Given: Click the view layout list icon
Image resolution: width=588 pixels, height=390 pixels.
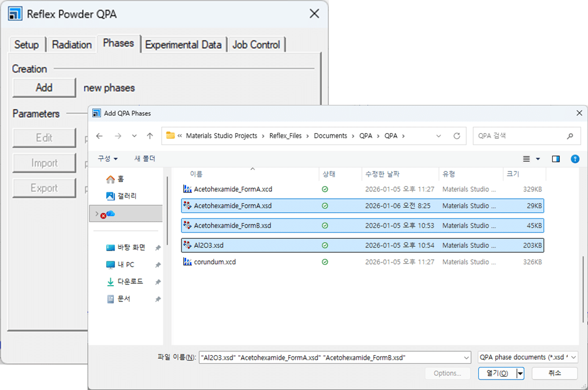Looking at the screenshot, I should coord(527,159).
